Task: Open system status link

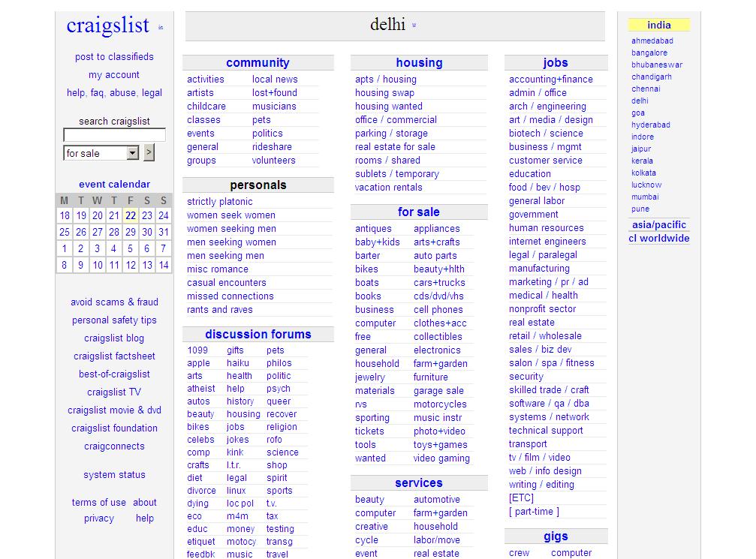Action: tap(114, 475)
